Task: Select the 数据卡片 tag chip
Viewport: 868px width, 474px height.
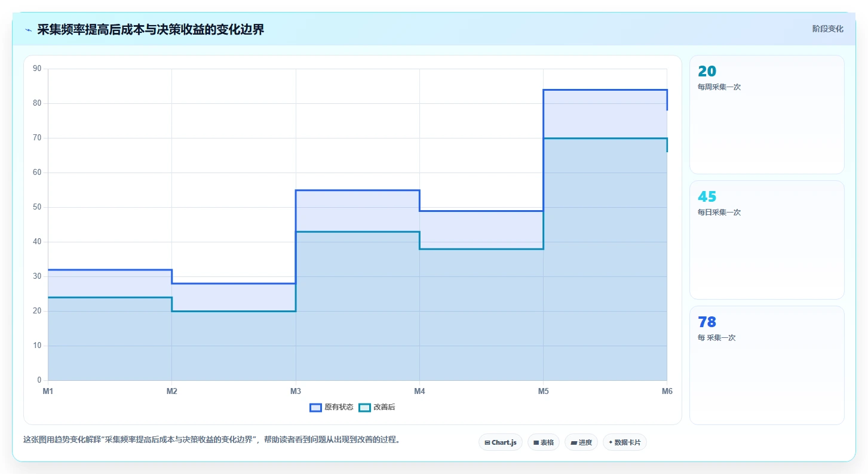Action: tap(625, 442)
